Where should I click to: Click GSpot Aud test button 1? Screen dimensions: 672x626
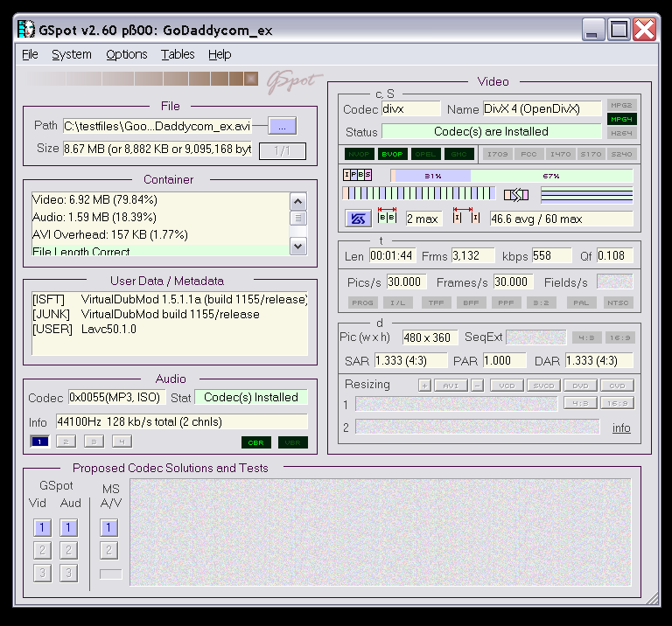click(68, 527)
